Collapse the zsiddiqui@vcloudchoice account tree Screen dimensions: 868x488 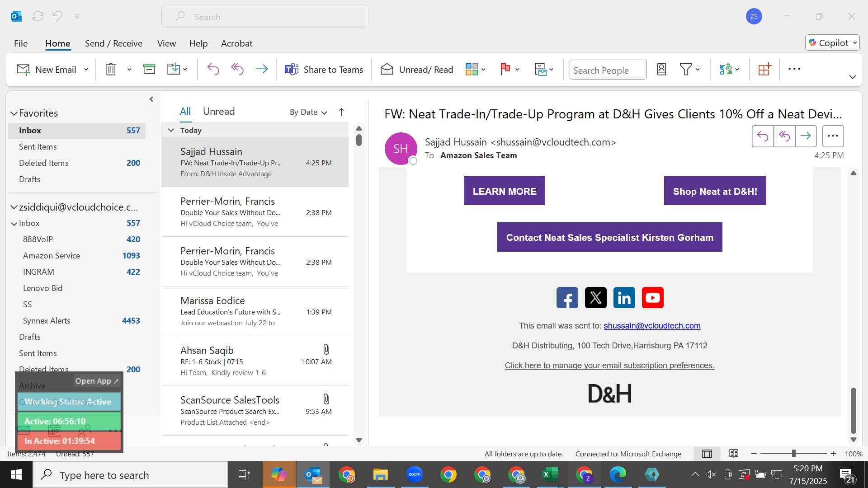(14, 207)
